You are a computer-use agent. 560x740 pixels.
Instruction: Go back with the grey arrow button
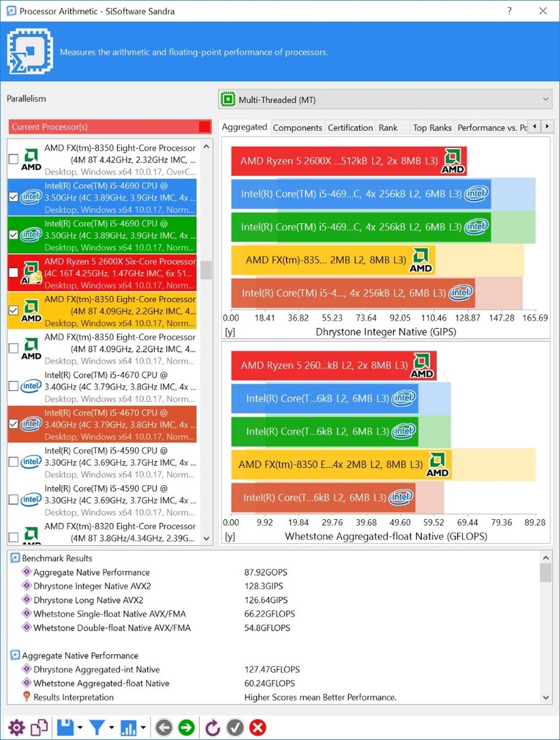click(164, 727)
